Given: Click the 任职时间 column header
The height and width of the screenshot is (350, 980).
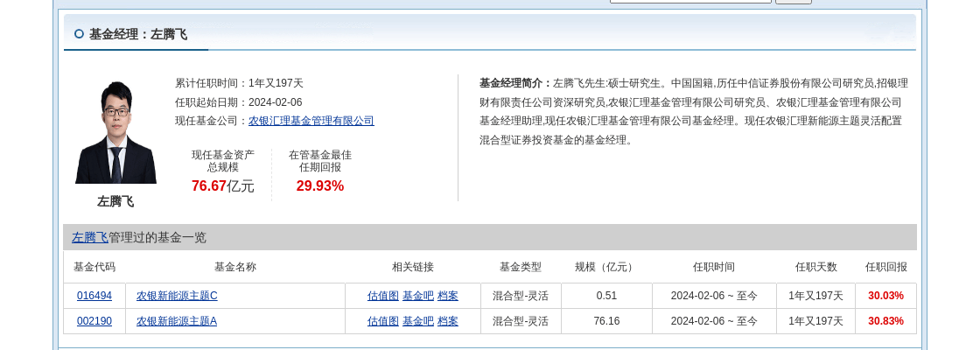Looking at the screenshot, I should point(714,267).
